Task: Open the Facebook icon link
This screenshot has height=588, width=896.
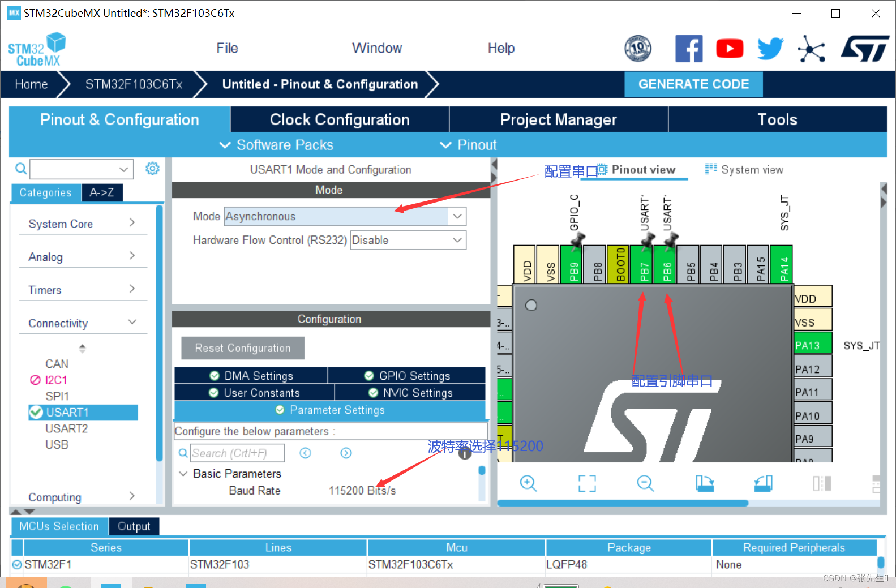Action: click(x=689, y=49)
